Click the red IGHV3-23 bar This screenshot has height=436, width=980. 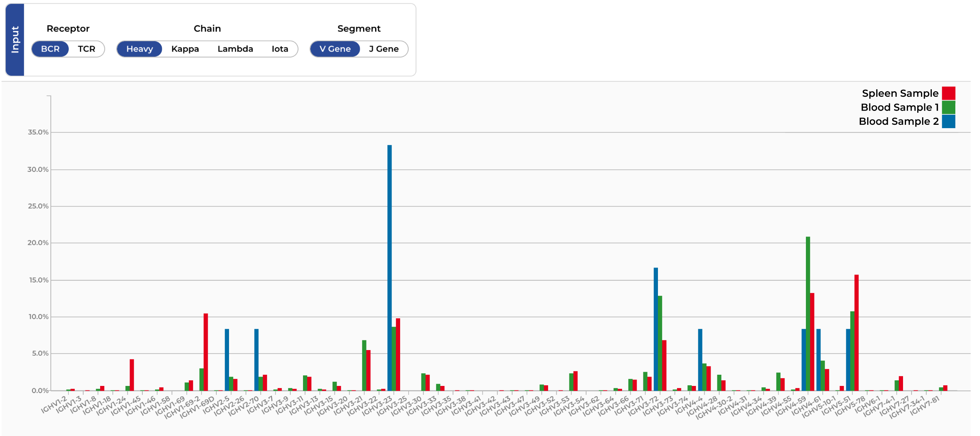tap(398, 355)
